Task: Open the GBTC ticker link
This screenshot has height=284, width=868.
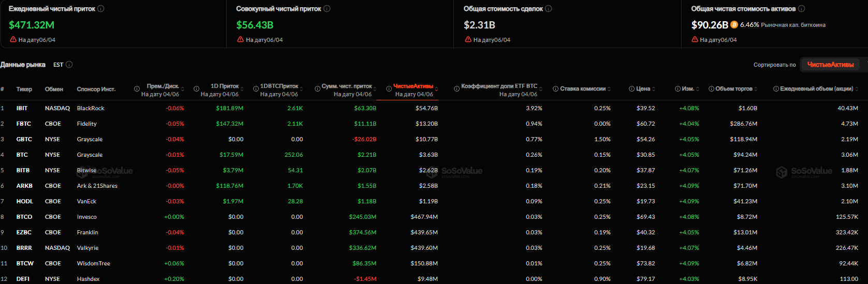Action: 24,139
